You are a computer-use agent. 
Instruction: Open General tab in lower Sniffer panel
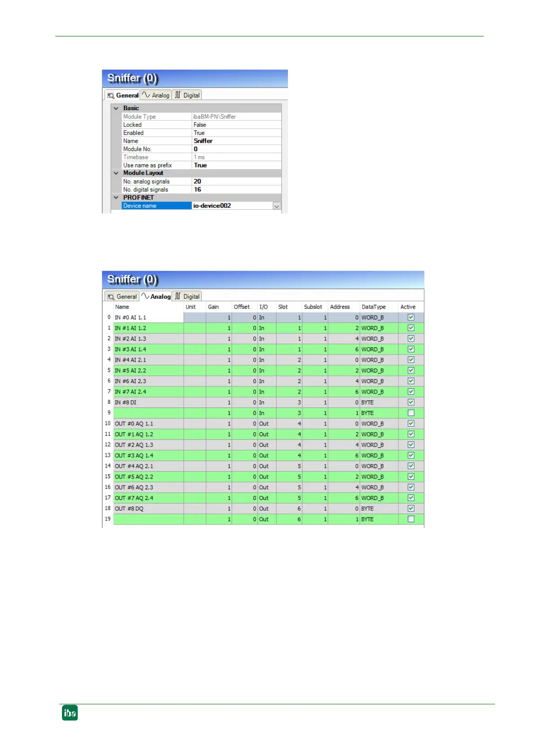tap(122, 296)
